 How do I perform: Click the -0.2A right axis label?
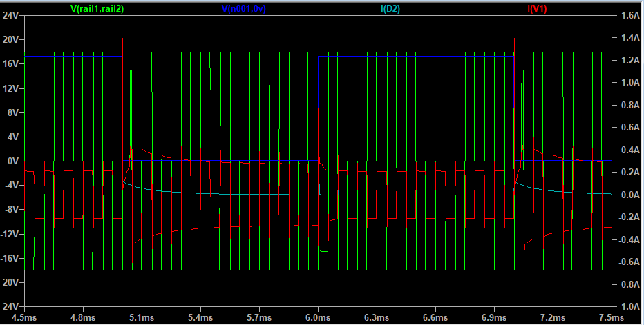click(629, 217)
